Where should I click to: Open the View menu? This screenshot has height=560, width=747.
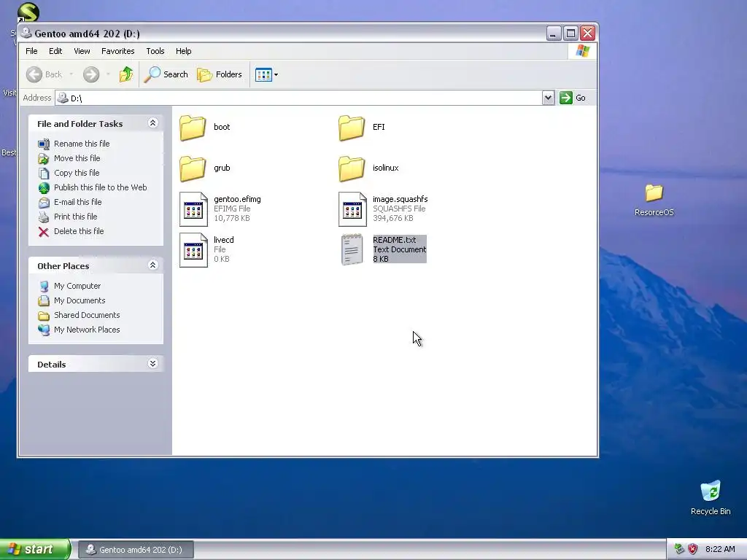coord(82,51)
